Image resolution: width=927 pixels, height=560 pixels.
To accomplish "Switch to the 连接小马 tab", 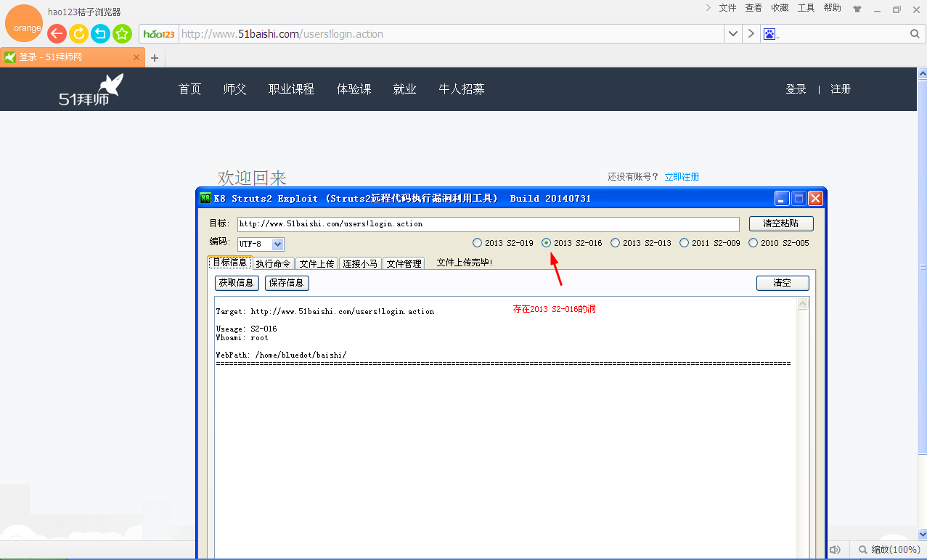I will point(360,263).
